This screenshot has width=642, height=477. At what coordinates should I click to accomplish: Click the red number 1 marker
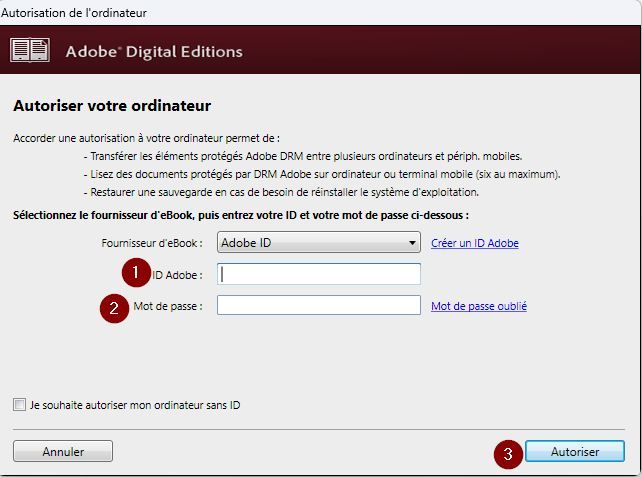(x=135, y=273)
